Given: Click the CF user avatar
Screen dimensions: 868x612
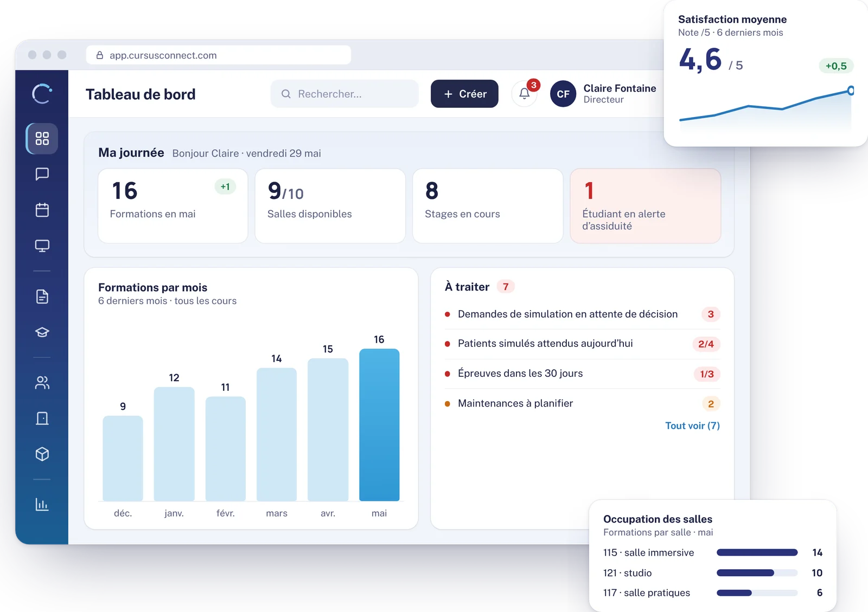Looking at the screenshot, I should click(563, 94).
